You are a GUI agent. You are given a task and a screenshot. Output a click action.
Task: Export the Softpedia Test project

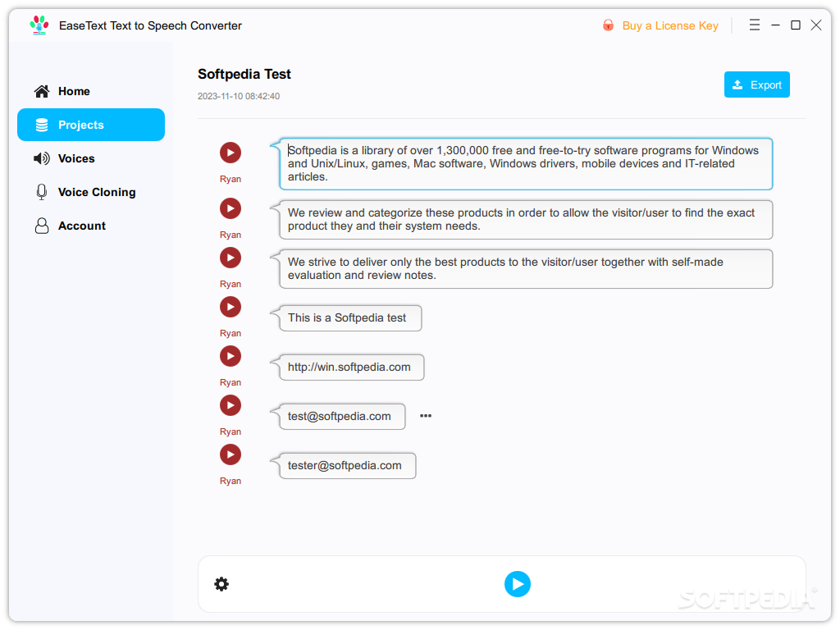click(756, 84)
